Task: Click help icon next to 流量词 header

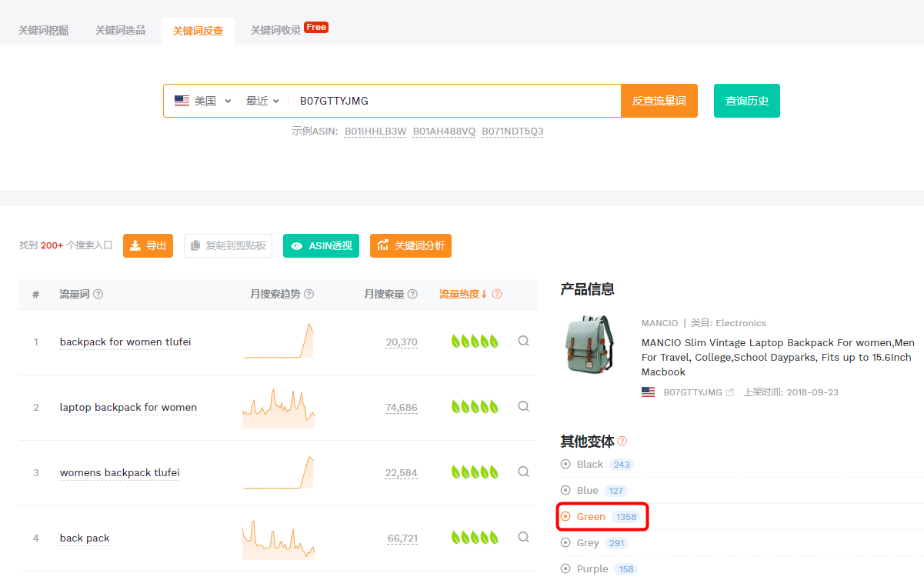Action: click(98, 294)
